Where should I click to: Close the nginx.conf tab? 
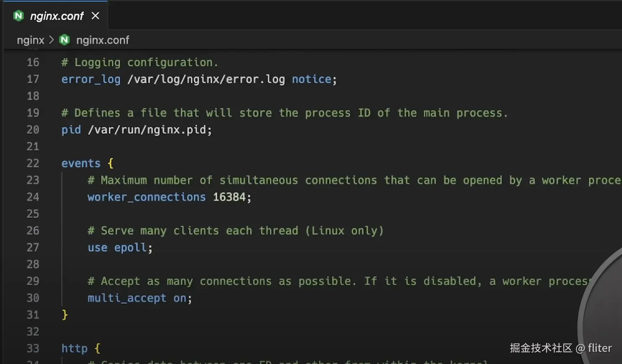[x=95, y=16]
